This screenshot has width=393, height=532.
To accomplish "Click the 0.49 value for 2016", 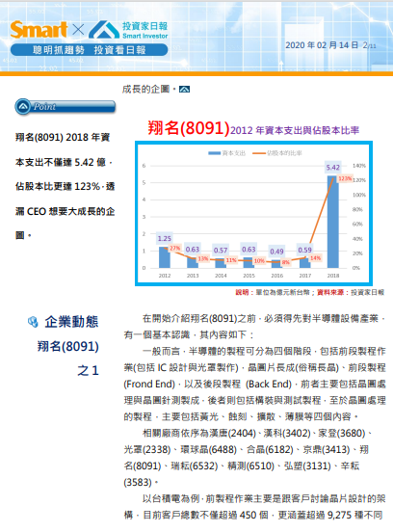I will pyautogui.click(x=276, y=252).
